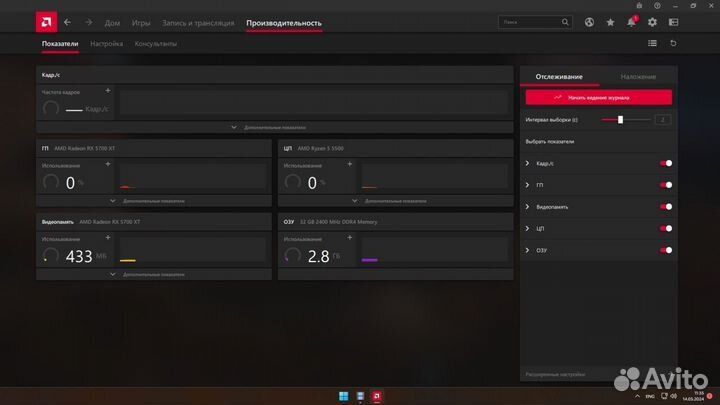This screenshot has width=720, height=405.
Task: Open favorites star icon
Action: click(x=610, y=22)
